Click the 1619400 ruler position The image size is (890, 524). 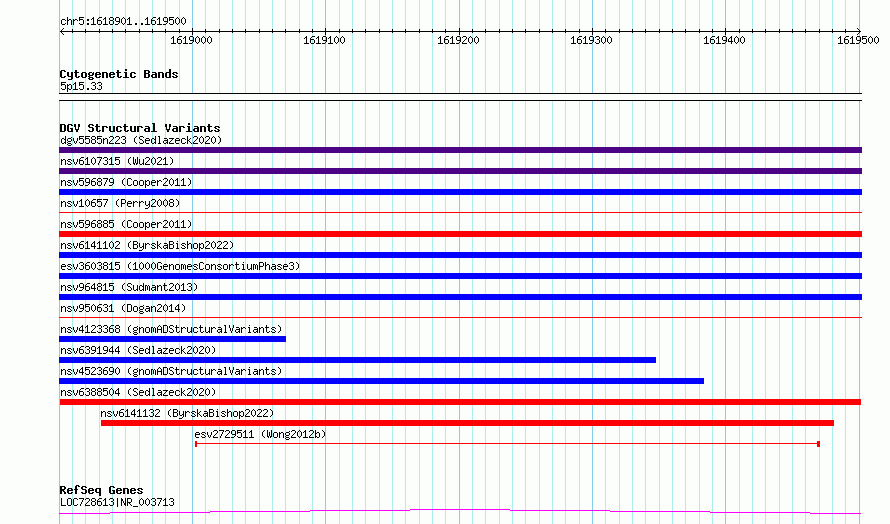[x=724, y=40]
